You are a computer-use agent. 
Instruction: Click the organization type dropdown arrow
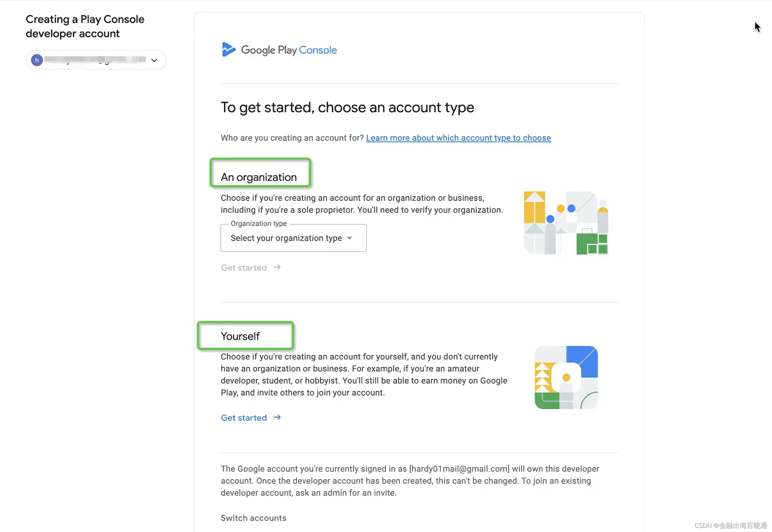point(349,238)
